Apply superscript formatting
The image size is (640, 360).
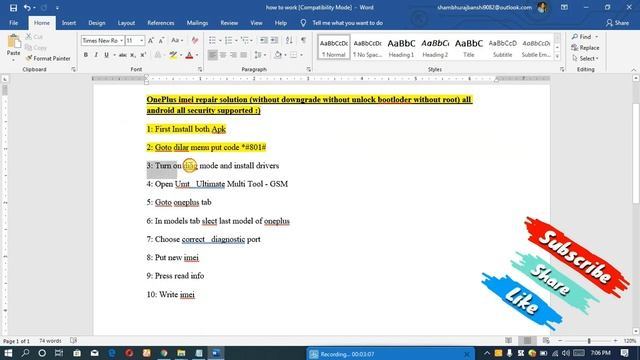point(143,55)
